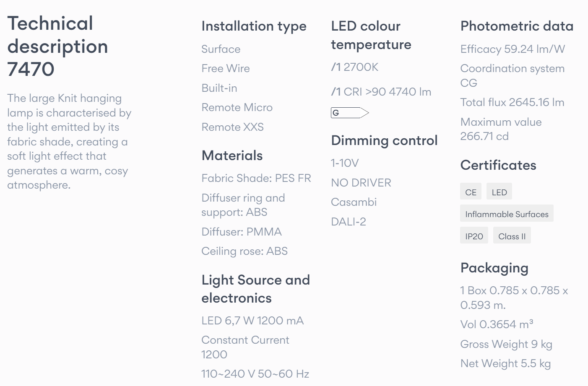
Task: Select Remote Micro installation type
Action: (237, 107)
